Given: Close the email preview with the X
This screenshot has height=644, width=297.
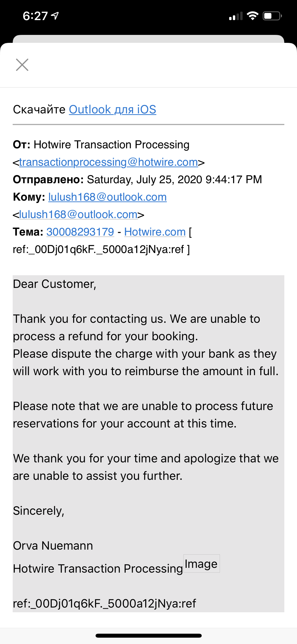Looking at the screenshot, I should pyautogui.click(x=22, y=65).
